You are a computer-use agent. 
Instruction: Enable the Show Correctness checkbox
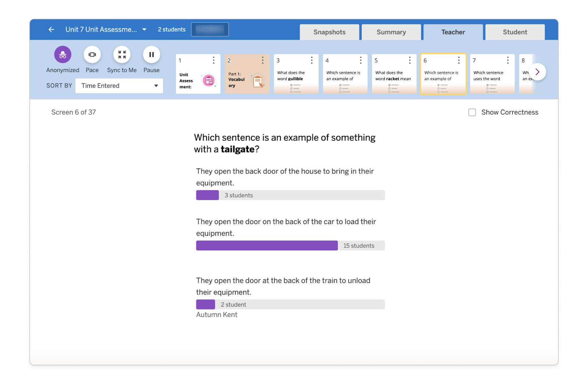click(472, 112)
